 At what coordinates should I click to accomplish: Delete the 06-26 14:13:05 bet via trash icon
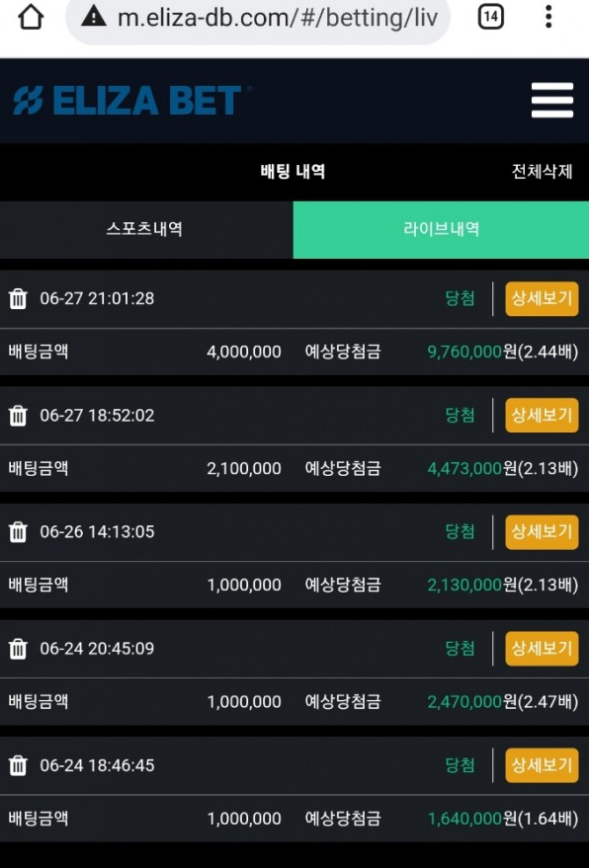click(x=18, y=531)
